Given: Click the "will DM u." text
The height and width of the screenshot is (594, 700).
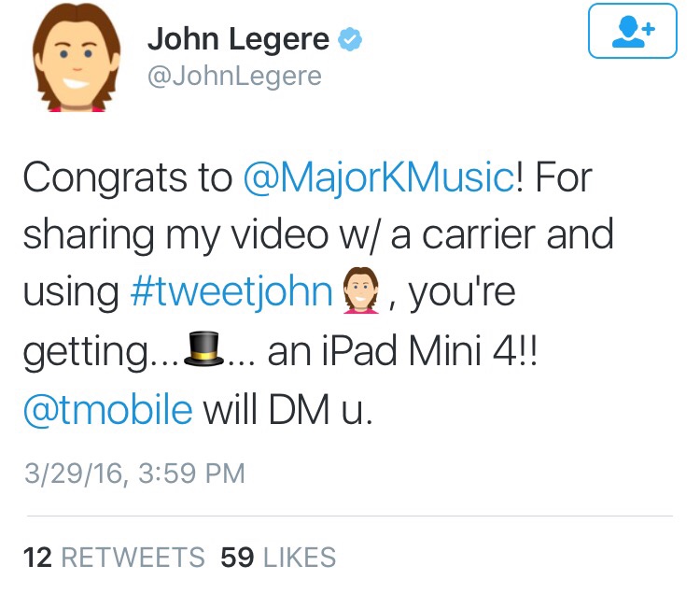Looking at the screenshot, I should pos(288,410).
